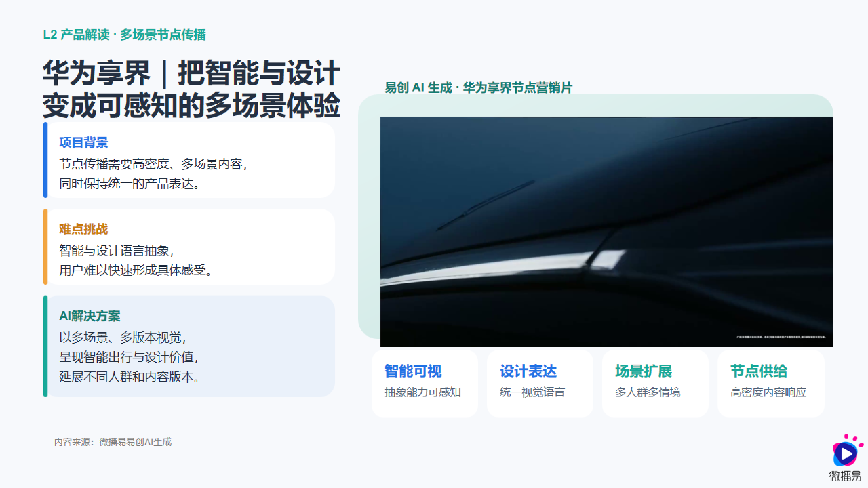Open the dark car marketing video thumbnail
Viewport: 868px width, 488px height.
[607, 232]
